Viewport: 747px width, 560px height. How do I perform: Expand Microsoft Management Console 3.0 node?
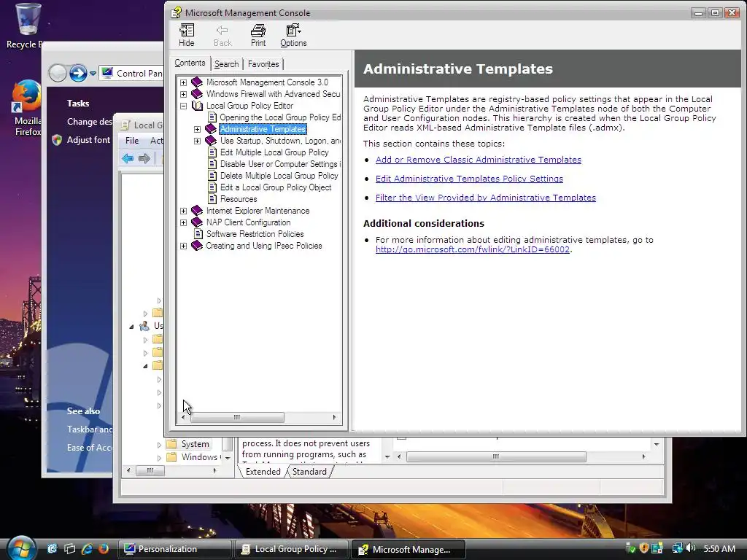[x=183, y=82]
